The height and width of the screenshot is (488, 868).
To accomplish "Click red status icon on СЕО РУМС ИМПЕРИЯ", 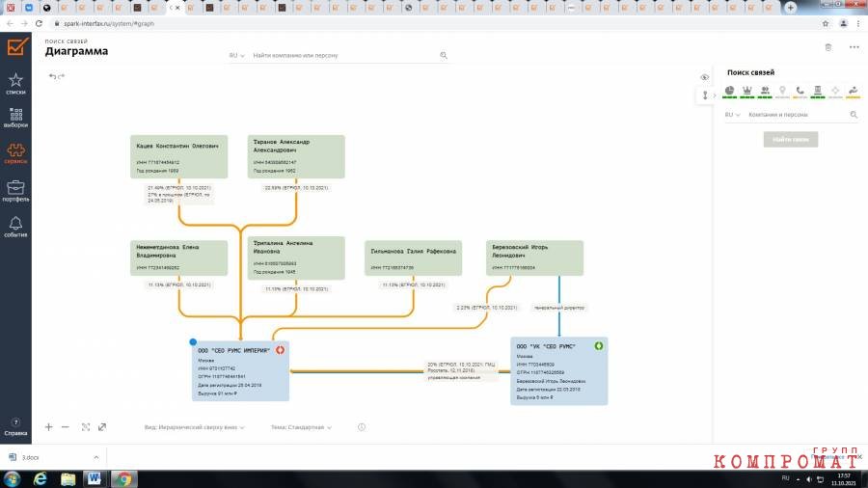I will pos(280,350).
